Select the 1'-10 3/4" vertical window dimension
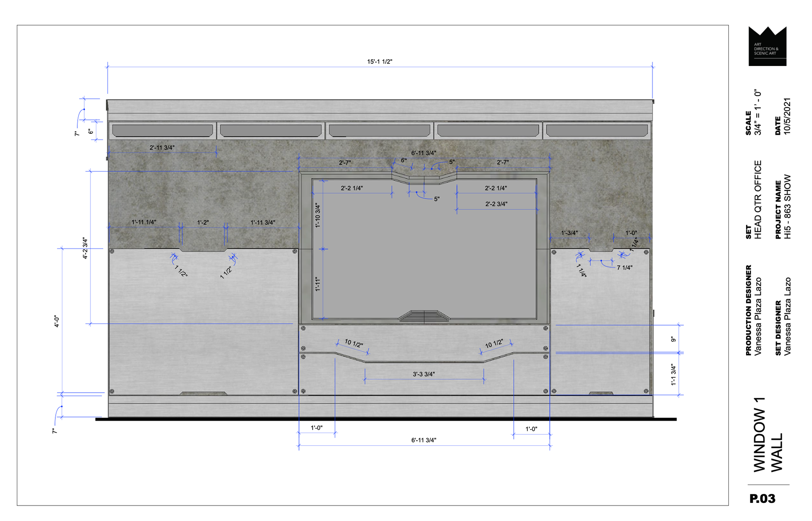 (318, 215)
